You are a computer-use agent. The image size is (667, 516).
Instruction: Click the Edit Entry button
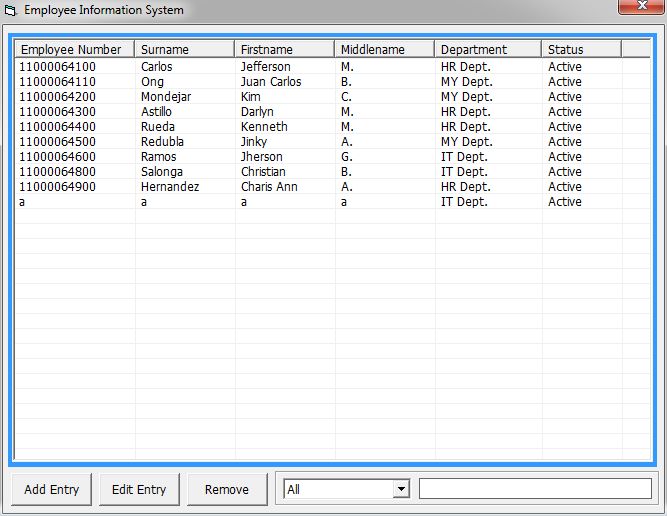[139, 490]
